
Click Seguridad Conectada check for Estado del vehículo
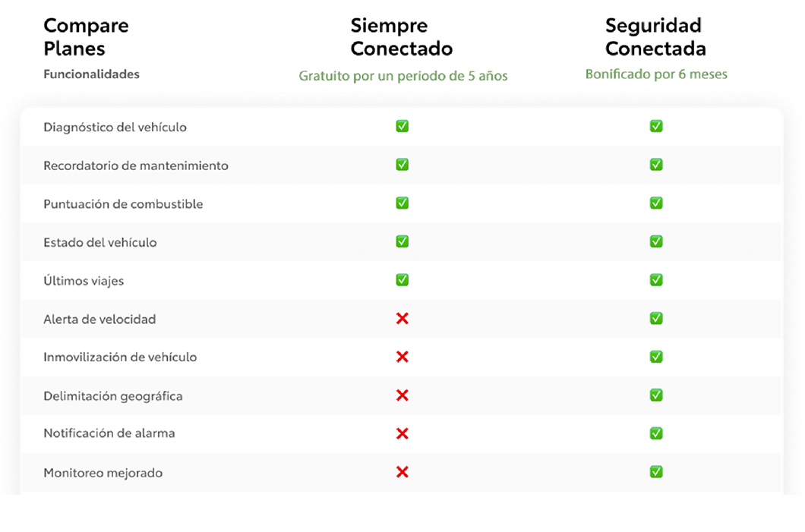coord(656,241)
